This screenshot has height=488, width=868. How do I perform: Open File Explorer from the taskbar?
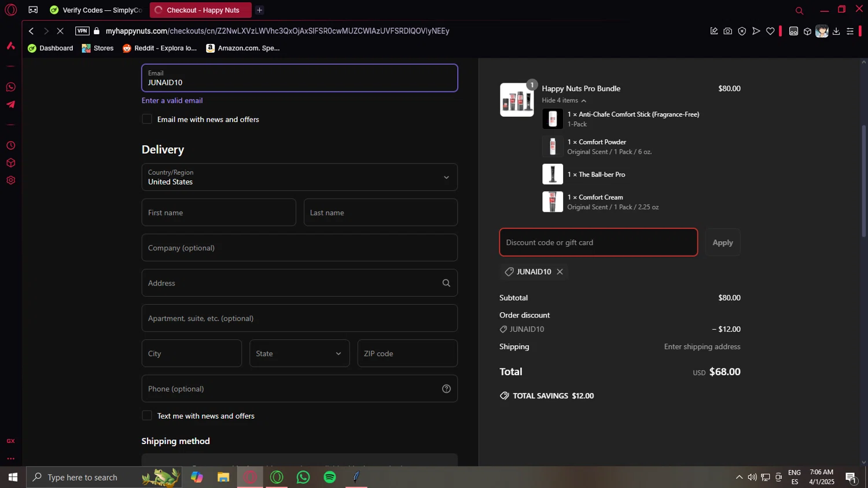pos(223,477)
